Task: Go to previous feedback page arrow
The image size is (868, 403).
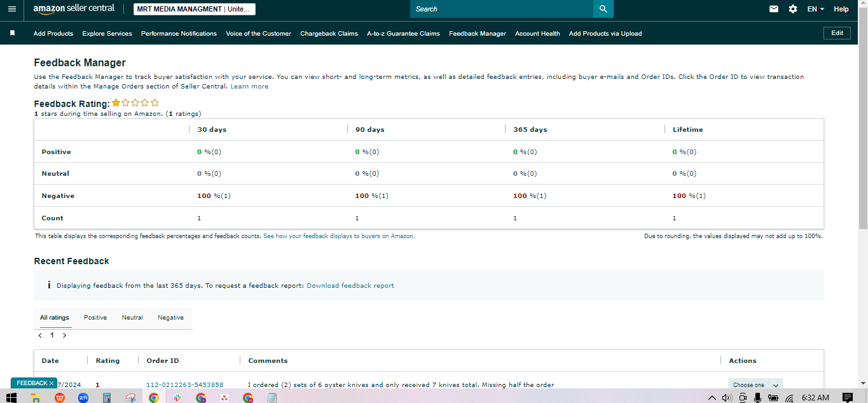Action: tap(40, 335)
